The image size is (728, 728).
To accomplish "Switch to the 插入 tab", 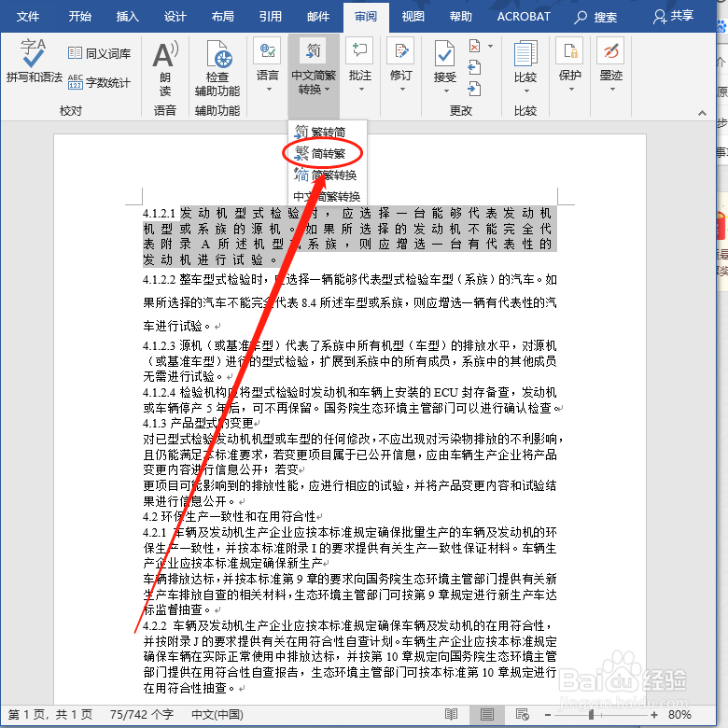I will [x=128, y=17].
